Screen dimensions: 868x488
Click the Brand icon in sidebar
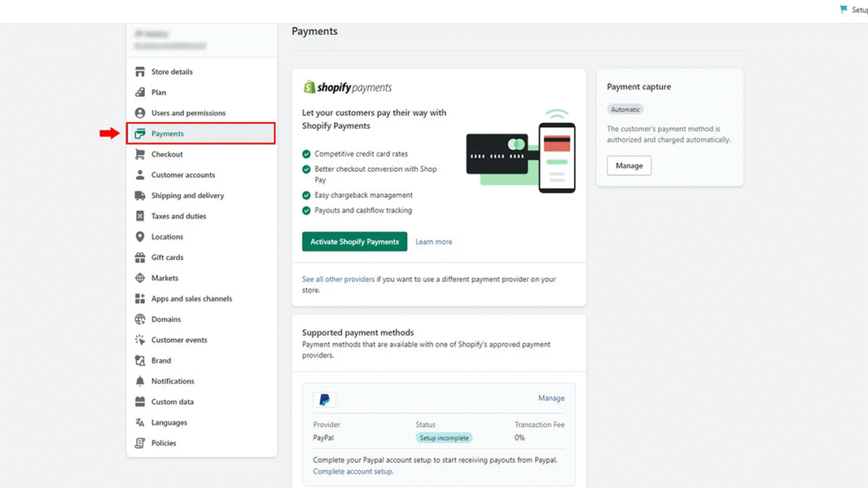click(x=140, y=361)
